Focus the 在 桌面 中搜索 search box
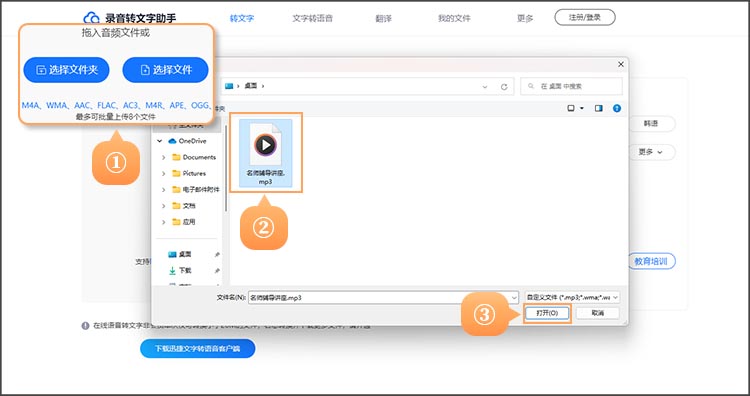This screenshot has width=750, height=396. point(571,87)
